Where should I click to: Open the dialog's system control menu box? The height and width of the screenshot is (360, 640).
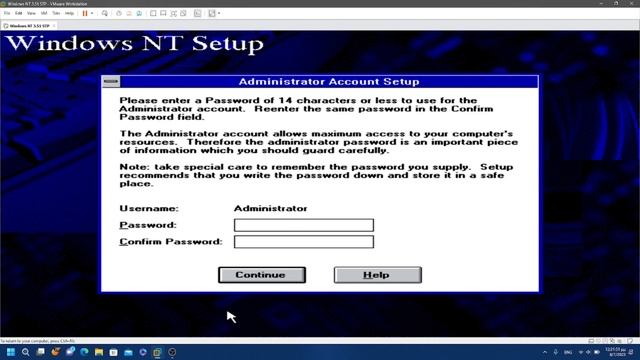111,82
